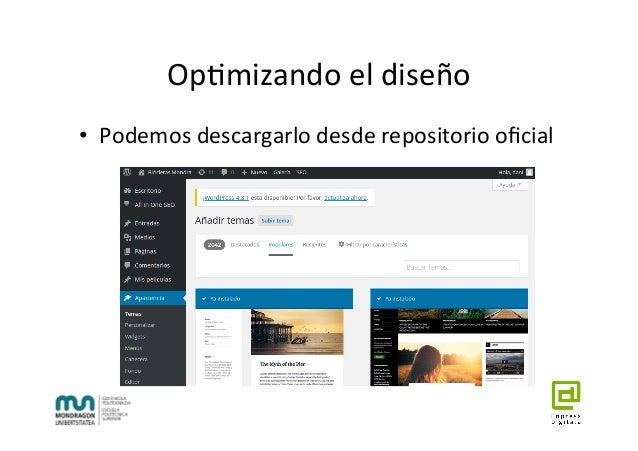Click the gear icon for Filtrar por características
This screenshot has width=638, height=451.
click(x=341, y=244)
